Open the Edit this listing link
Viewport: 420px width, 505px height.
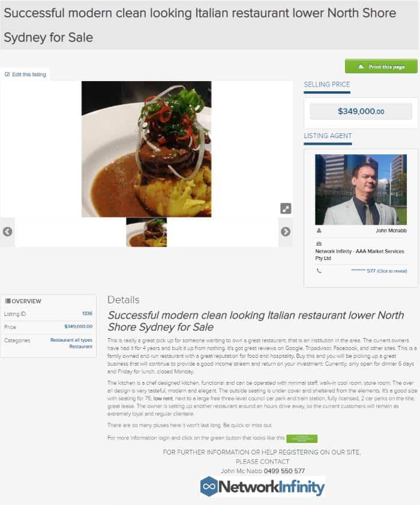(29, 74)
